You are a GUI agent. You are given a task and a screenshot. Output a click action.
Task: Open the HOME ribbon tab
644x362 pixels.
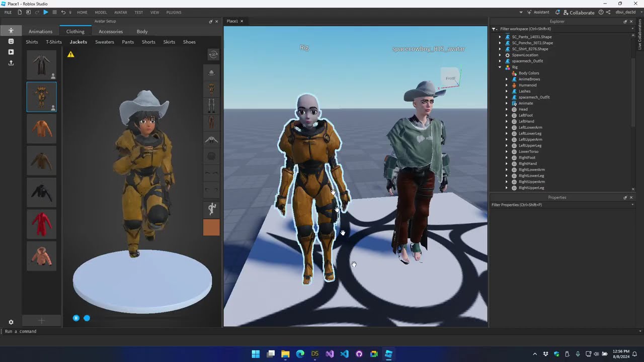82,12
